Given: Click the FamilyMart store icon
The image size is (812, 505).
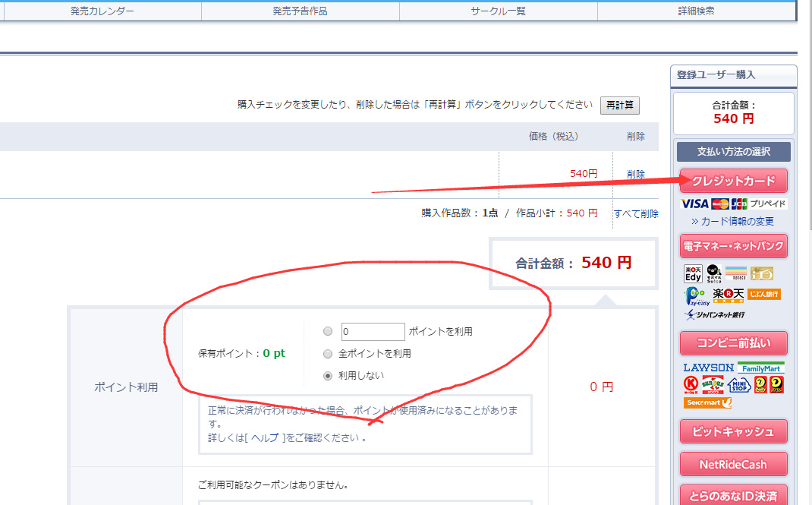Looking at the screenshot, I should pos(761,368).
